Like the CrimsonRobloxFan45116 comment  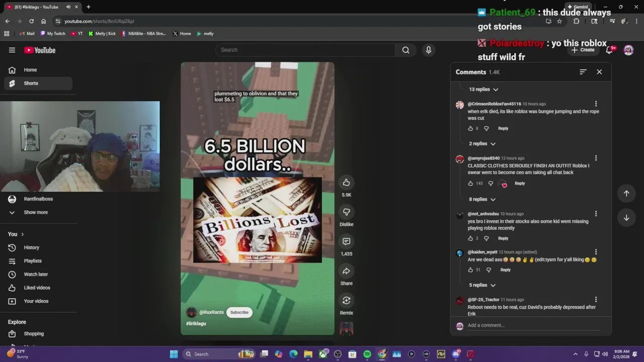tap(470, 128)
